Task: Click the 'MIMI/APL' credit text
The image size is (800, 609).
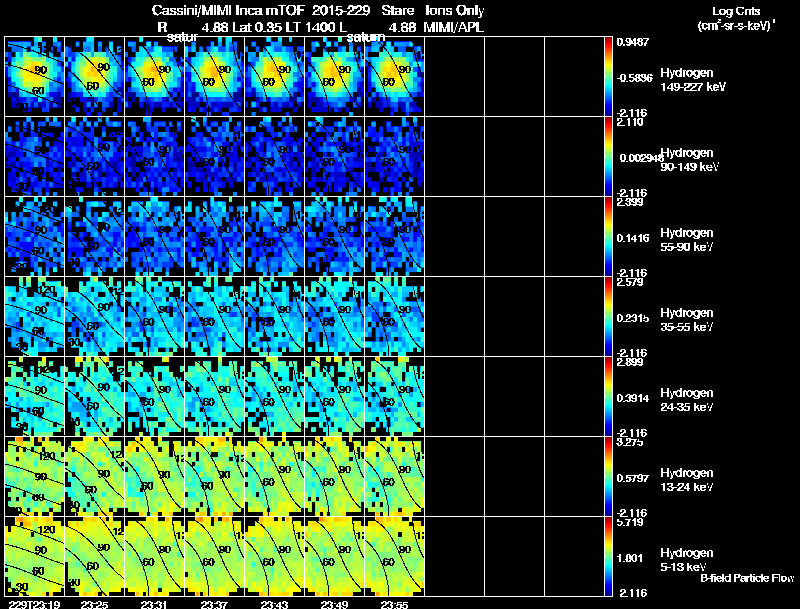Action: click(454, 28)
